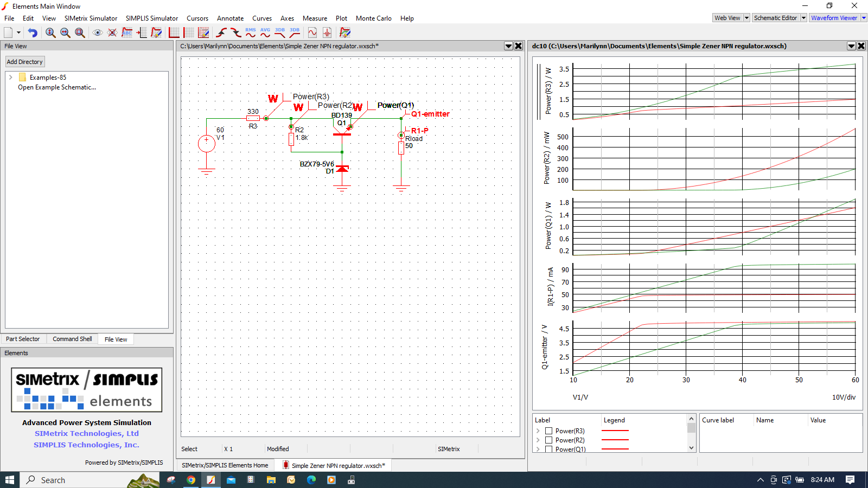Click the first 3DB low-pass icon
This screenshot has width=868, height=488.
click(280, 33)
